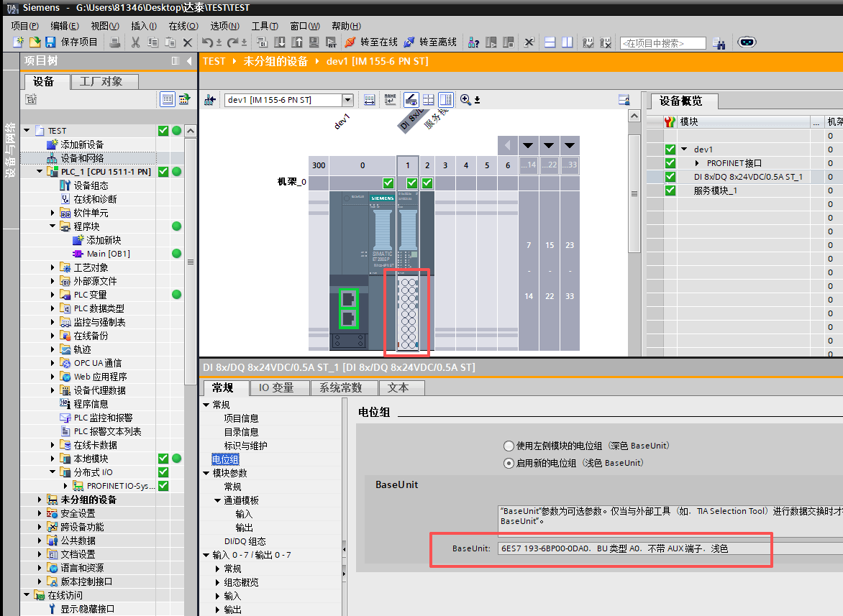Click the undo arrow icon
The width and height of the screenshot is (843, 616).
208,42
